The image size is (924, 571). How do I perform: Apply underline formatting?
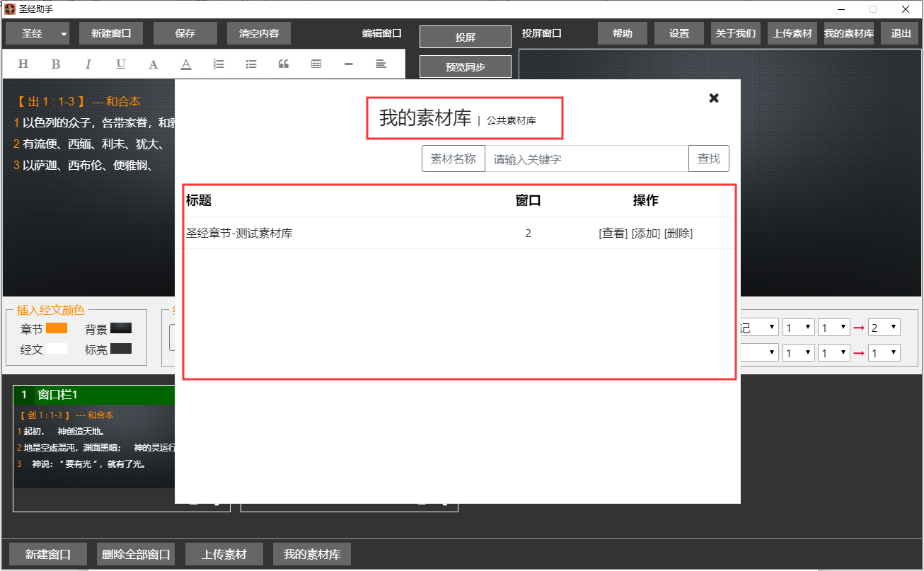[121, 64]
